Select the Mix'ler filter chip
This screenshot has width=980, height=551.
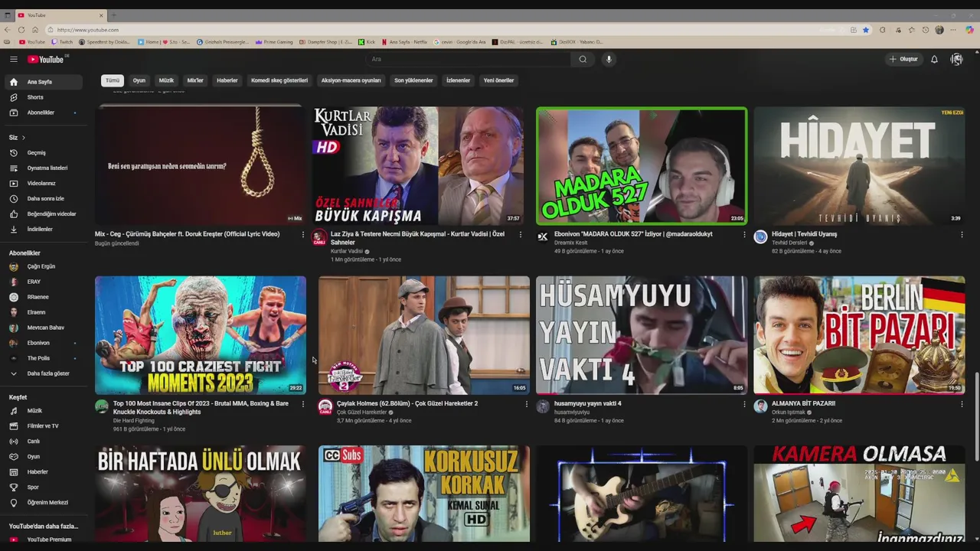pyautogui.click(x=195, y=80)
